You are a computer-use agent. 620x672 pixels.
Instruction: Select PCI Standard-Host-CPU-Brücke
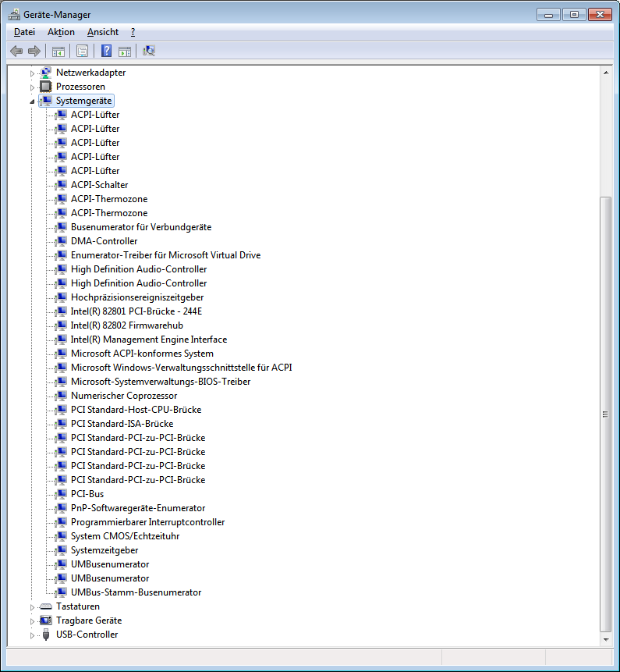tap(136, 410)
